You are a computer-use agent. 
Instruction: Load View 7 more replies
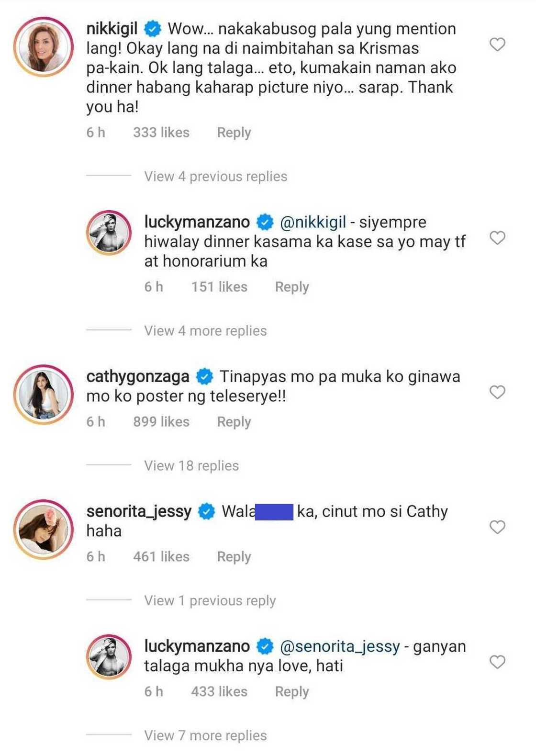click(x=205, y=735)
